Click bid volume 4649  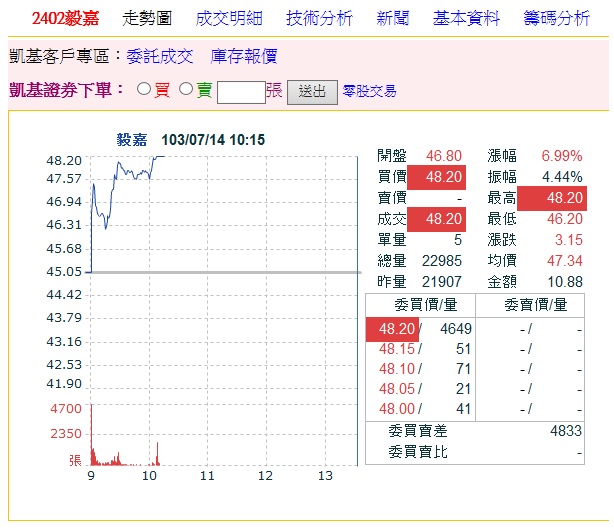point(455,329)
